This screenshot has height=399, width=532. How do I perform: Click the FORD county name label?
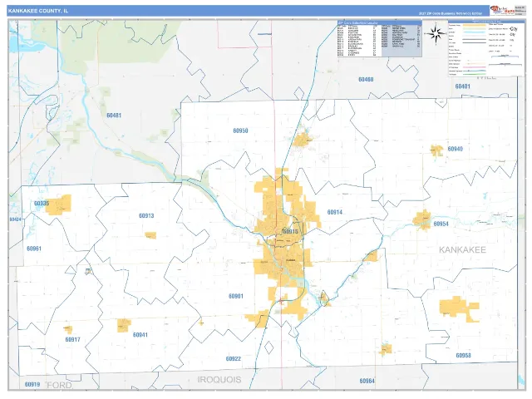coord(59,386)
